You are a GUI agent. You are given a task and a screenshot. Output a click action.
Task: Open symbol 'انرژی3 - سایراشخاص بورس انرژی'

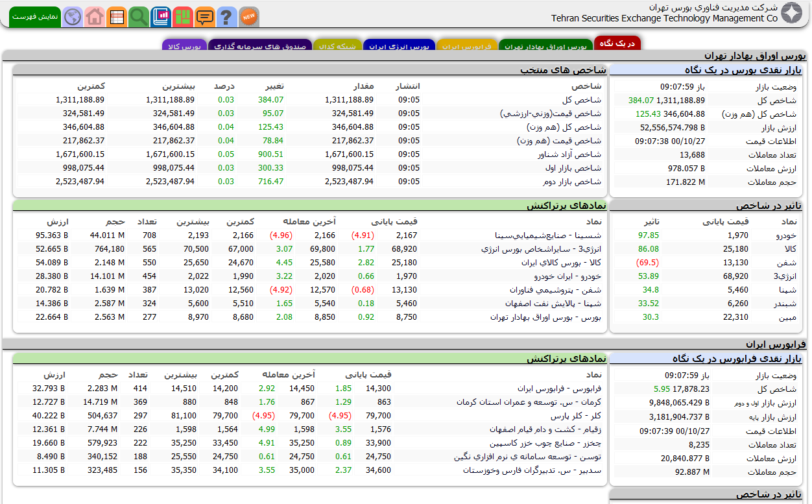(541, 249)
